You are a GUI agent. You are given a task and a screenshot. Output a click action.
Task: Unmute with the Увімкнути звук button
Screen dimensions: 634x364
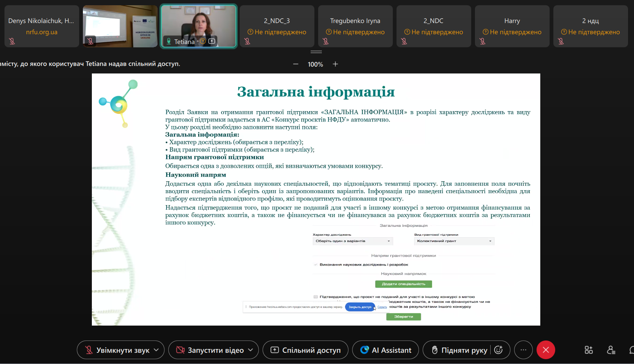coord(117,350)
